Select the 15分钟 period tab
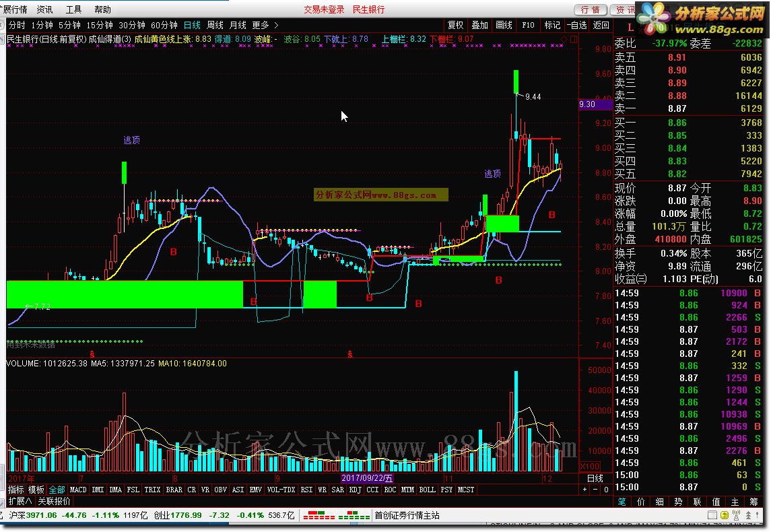Screen dimensions: 771x532 (100, 25)
